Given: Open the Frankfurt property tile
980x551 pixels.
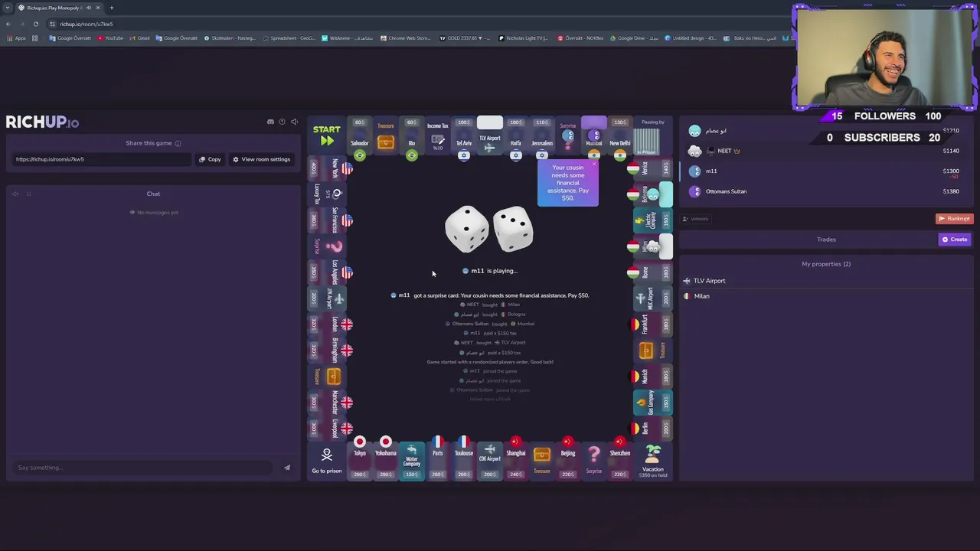Looking at the screenshot, I should (652, 324).
